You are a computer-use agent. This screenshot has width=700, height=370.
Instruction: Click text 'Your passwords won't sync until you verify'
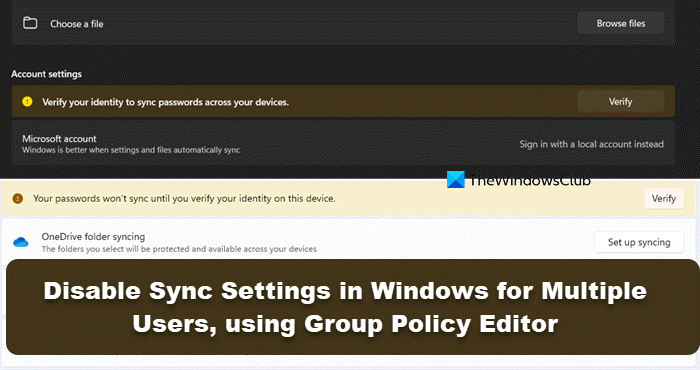[x=124, y=198]
